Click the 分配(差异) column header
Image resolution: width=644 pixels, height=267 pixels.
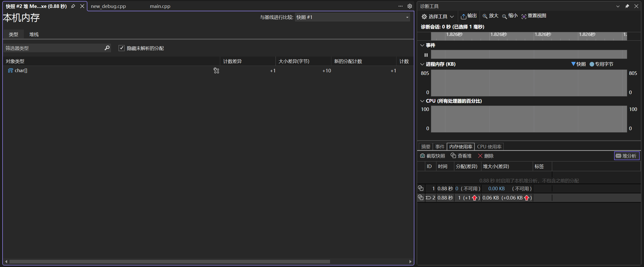tap(467, 166)
